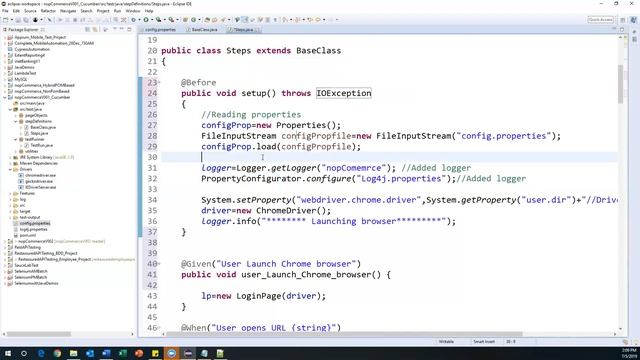The width and height of the screenshot is (640, 360).
Task: Click IOException in the setup method
Action: [344, 93]
